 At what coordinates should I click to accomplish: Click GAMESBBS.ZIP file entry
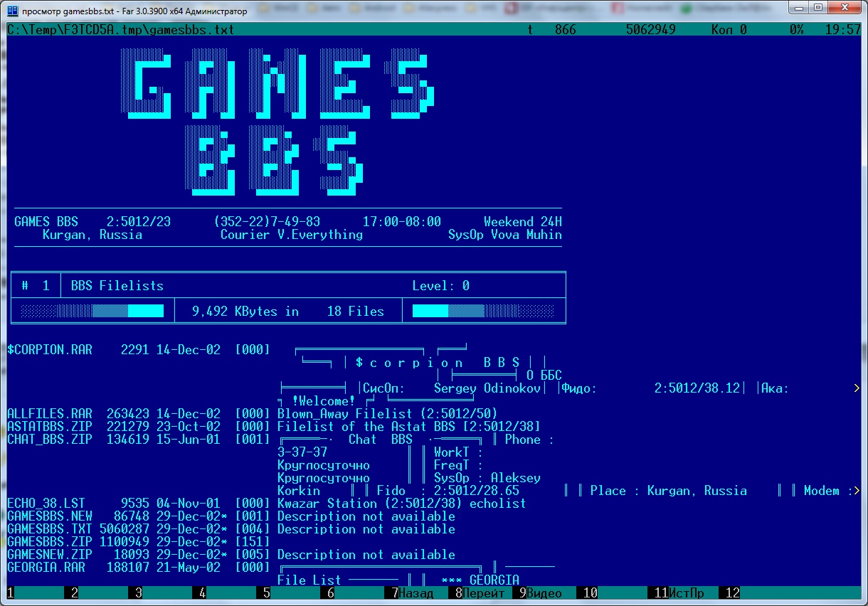pyautogui.click(x=50, y=542)
